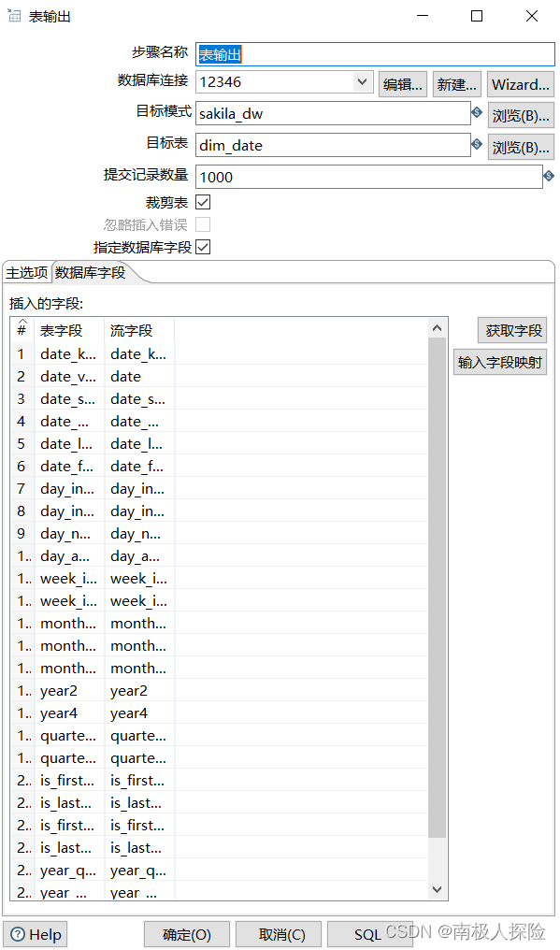Click the variable icon beside 提交记录数量 field
This screenshot has height=950, width=560.
pos(549,176)
